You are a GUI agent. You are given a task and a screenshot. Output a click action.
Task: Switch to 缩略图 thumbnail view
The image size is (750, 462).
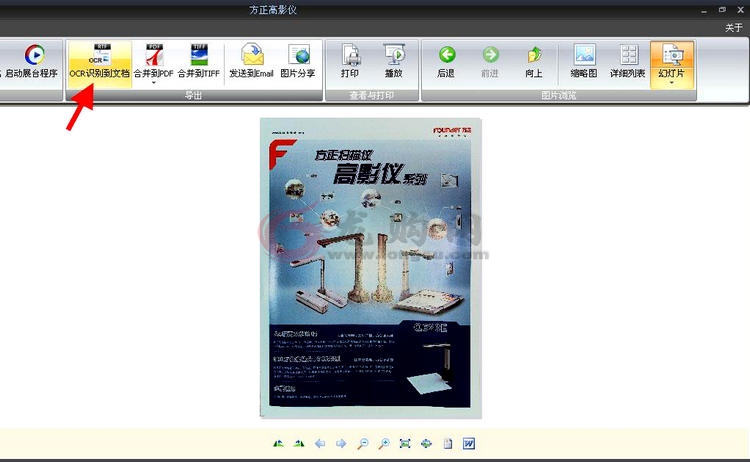point(584,61)
